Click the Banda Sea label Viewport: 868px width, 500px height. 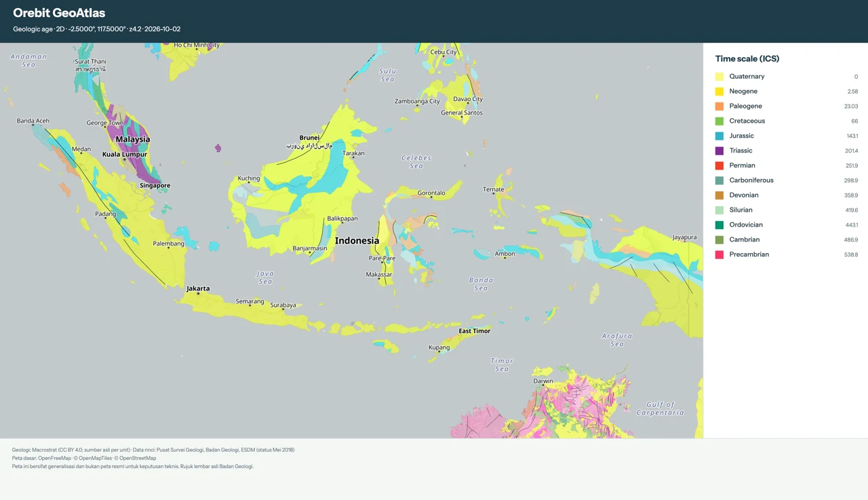[481, 284]
